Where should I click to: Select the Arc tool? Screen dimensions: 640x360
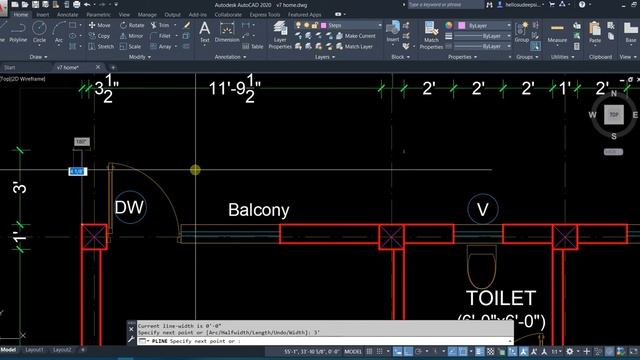point(59,32)
